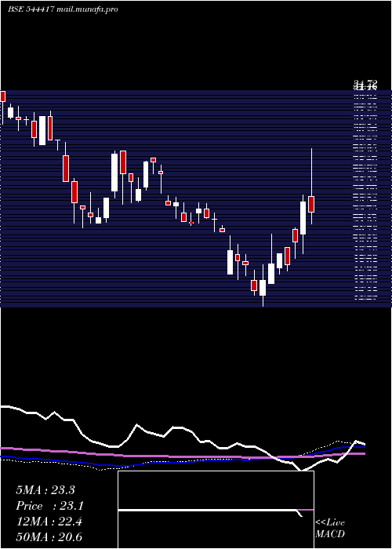Click the '5MA : 23.3' value
Screen dimensions: 392x549
coord(45,490)
